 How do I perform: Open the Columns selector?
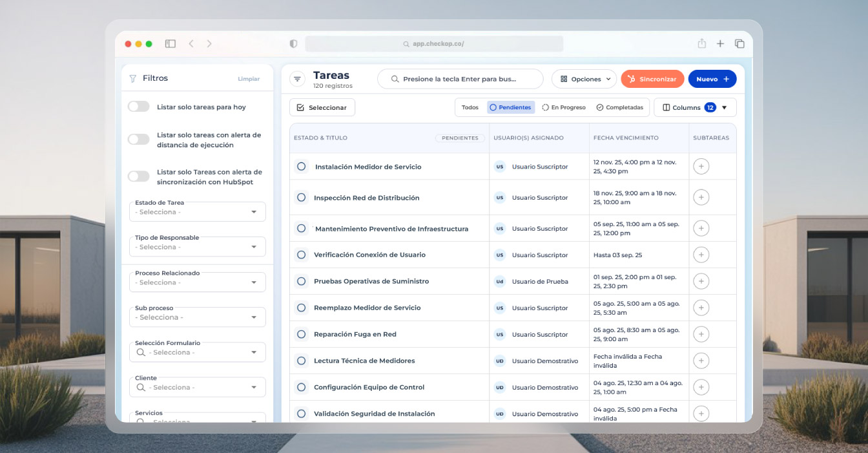pyautogui.click(x=695, y=107)
